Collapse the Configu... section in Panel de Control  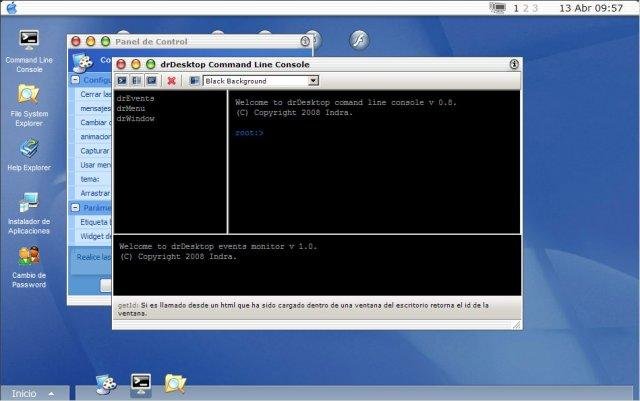point(76,80)
